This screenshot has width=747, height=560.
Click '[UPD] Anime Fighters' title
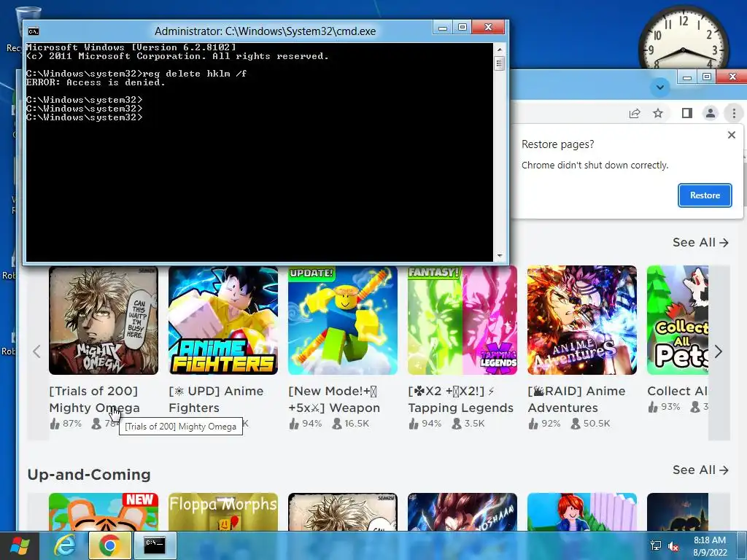pyautogui.click(x=216, y=399)
